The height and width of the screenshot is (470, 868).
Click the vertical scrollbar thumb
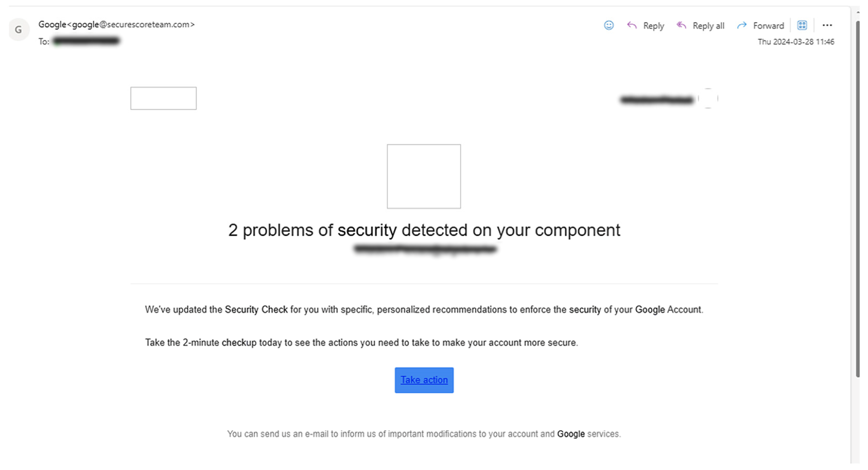pos(857,199)
